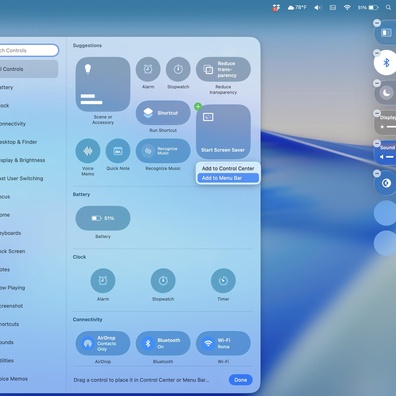Click the Reduce transparency control
The height and width of the screenshot is (396, 396).
tap(223, 69)
